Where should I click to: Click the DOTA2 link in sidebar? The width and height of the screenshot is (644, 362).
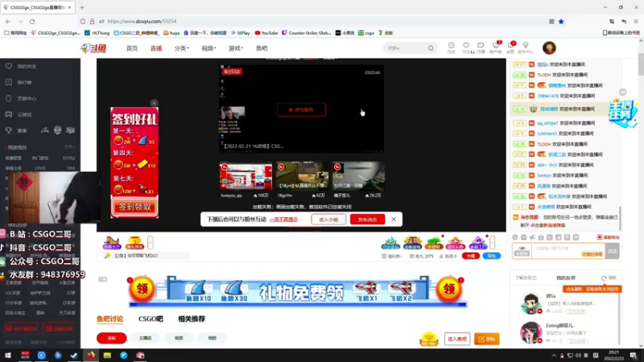click(x=68, y=158)
